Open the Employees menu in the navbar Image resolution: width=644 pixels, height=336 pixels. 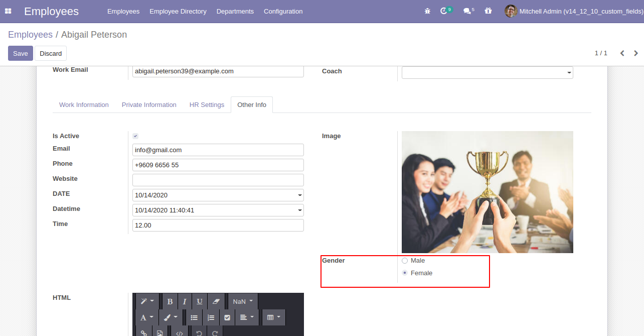123,11
